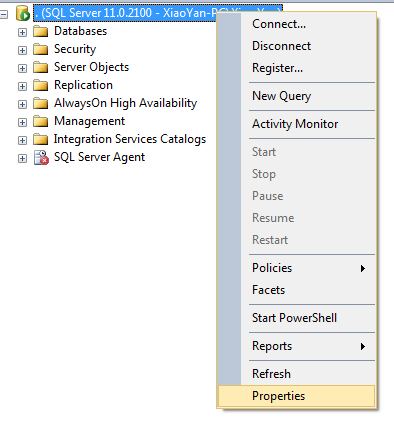394x421 pixels.
Task: Select the Replication tree label
Action: point(83,85)
